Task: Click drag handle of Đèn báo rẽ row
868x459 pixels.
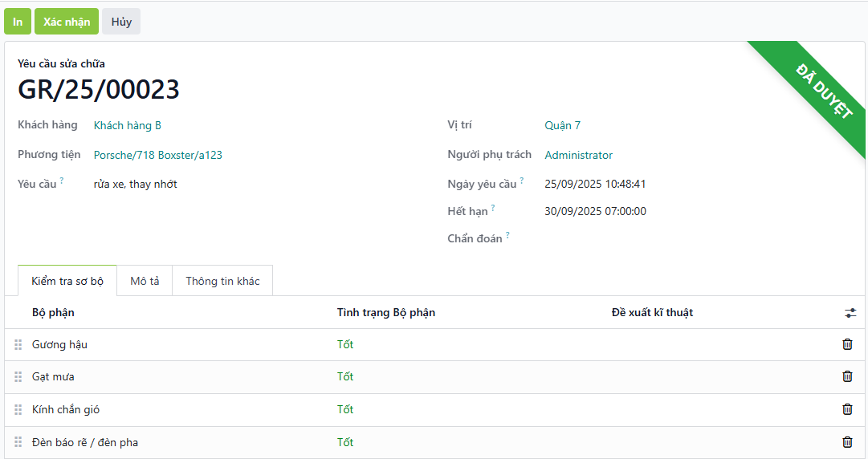Action: click(x=18, y=442)
